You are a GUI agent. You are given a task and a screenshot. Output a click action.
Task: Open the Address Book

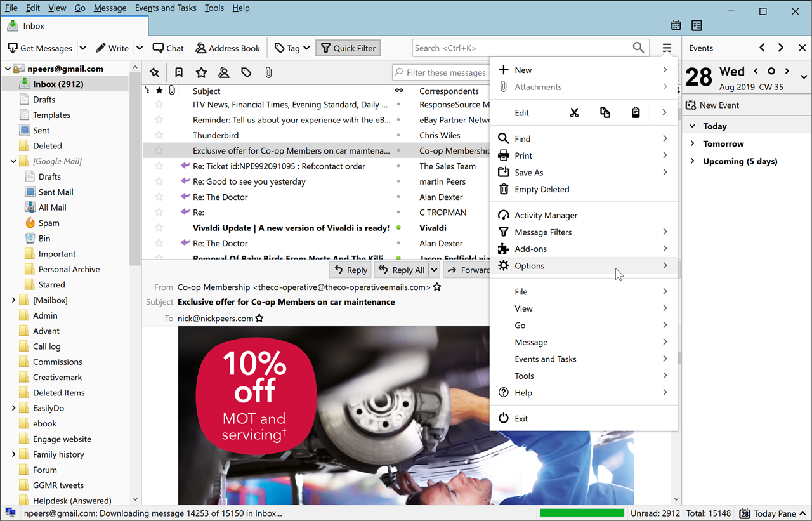[227, 48]
